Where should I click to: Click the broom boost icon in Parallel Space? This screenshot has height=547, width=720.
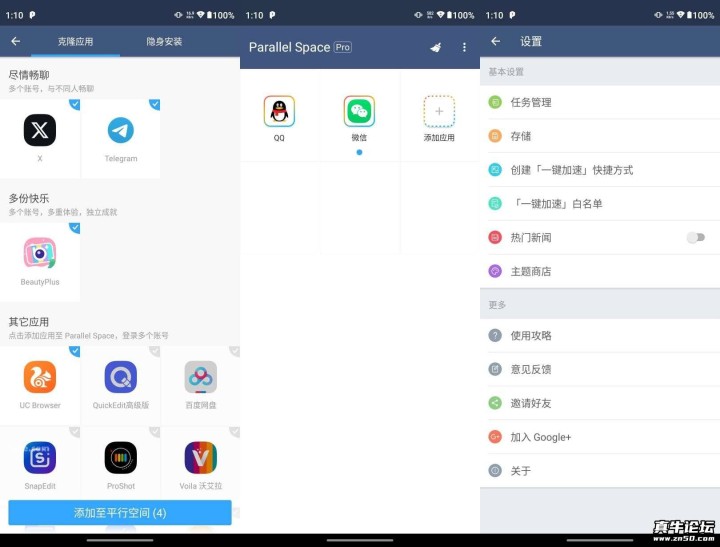[435, 47]
